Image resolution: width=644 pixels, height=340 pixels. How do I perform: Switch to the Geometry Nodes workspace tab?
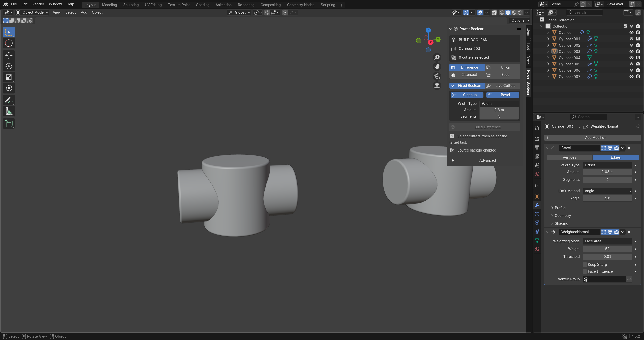coord(301,5)
